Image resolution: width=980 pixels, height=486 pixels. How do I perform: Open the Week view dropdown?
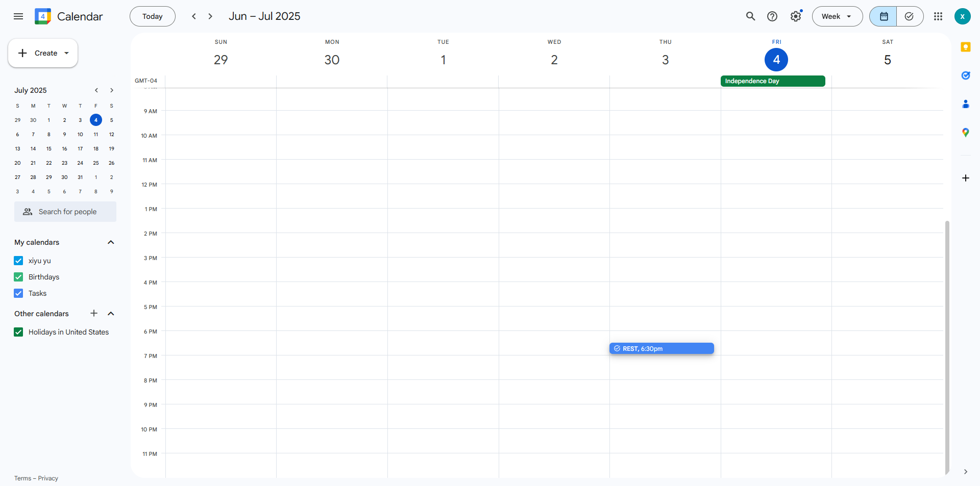tap(837, 16)
